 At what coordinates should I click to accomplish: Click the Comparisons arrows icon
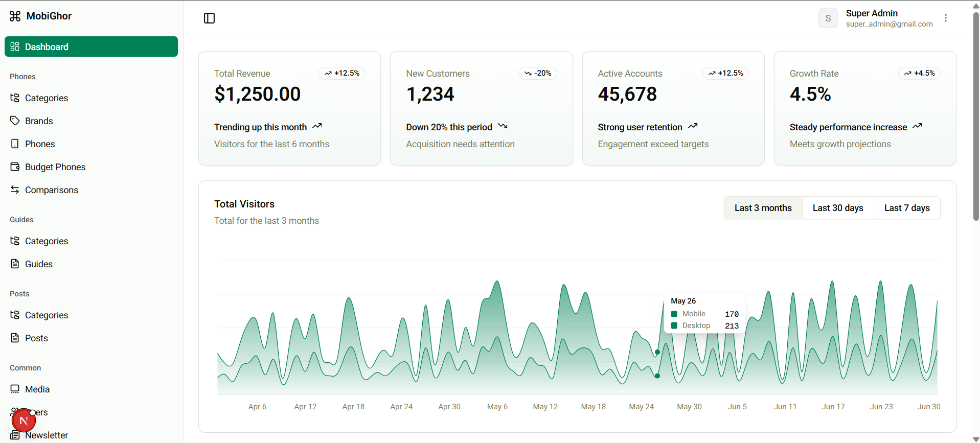click(15, 190)
